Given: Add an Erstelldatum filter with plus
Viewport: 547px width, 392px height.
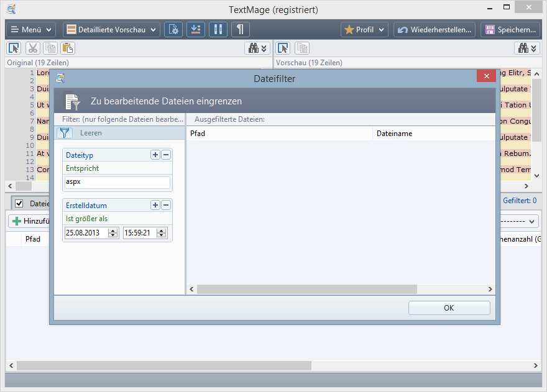Looking at the screenshot, I should [x=155, y=205].
